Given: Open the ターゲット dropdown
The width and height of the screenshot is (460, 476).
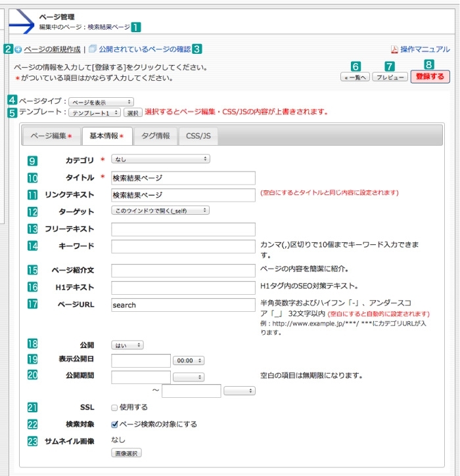Looking at the screenshot, I should [160, 210].
